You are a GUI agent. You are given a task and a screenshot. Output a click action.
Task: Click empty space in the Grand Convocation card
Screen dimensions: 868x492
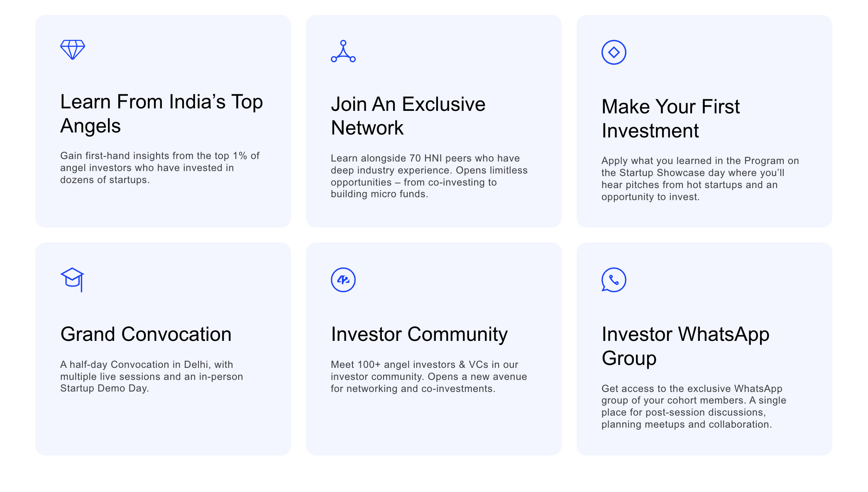point(163,428)
